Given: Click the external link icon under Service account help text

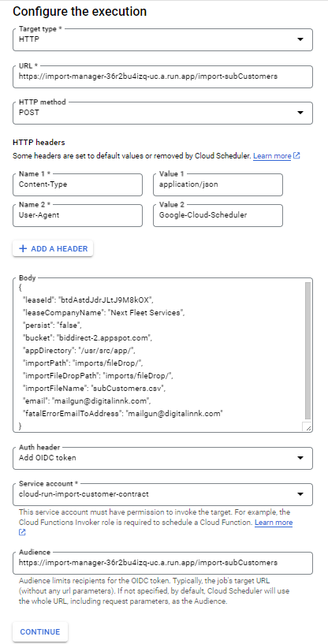Looking at the screenshot, I should coord(22,532).
